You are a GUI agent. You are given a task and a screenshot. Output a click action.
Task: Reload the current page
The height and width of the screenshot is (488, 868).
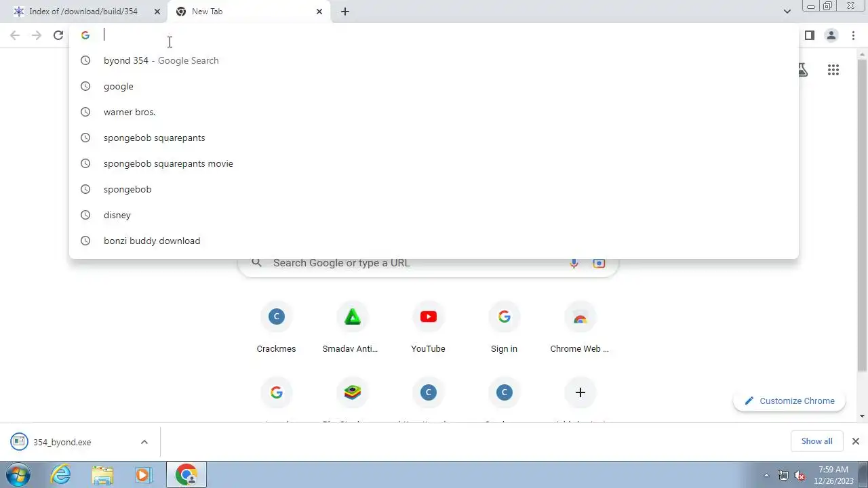[x=58, y=35]
